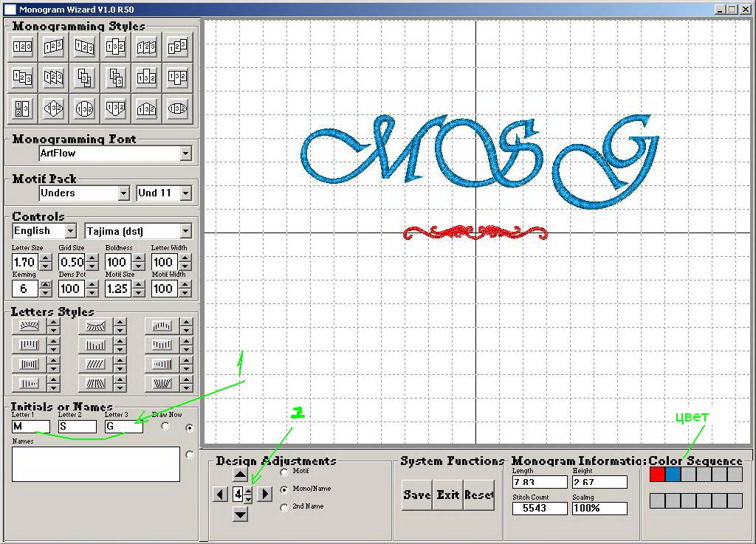This screenshot has width=756, height=544.
Task: Choose the overlapping cascade 1 2 3 style
Action: point(116,77)
